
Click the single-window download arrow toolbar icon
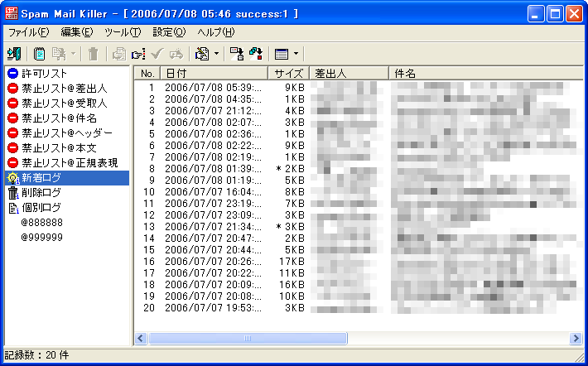(237, 54)
